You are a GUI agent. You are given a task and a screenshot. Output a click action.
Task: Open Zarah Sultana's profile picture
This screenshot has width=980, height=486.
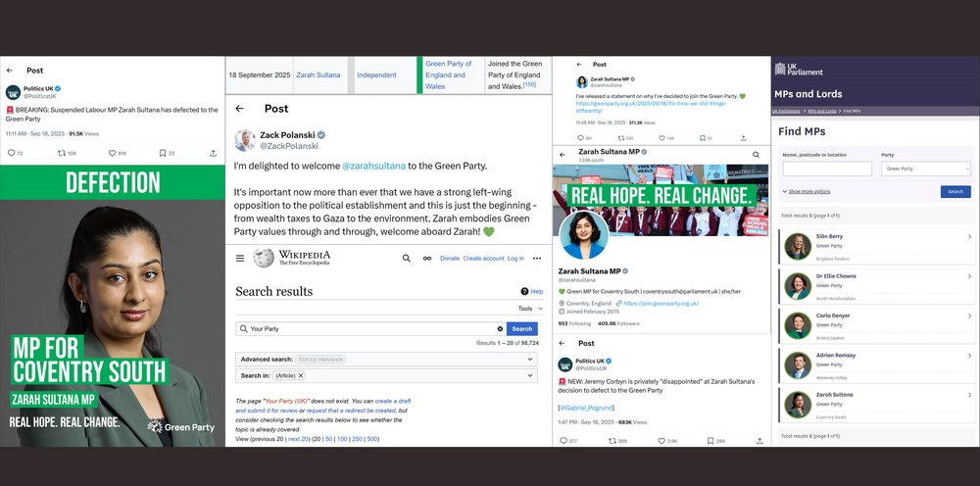coord(584,236)
